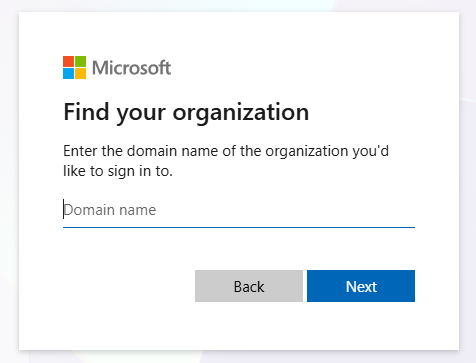Click the Back button
The image size is (476, 363).
249,286
